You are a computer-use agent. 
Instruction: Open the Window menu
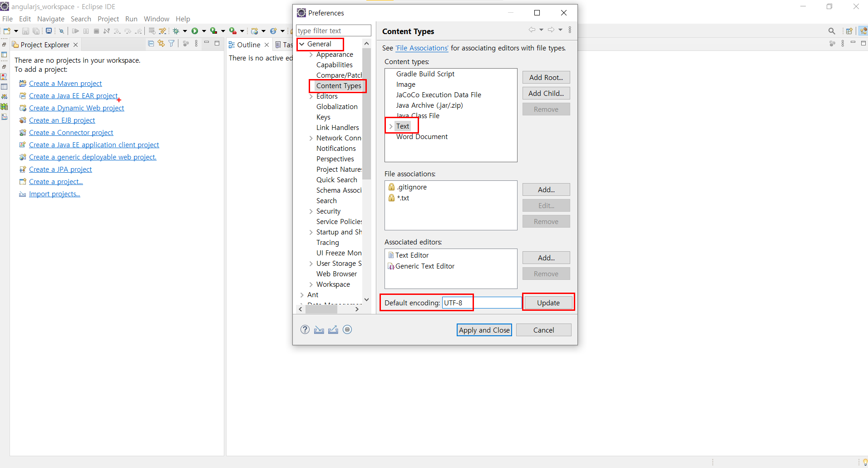[157, 19]
